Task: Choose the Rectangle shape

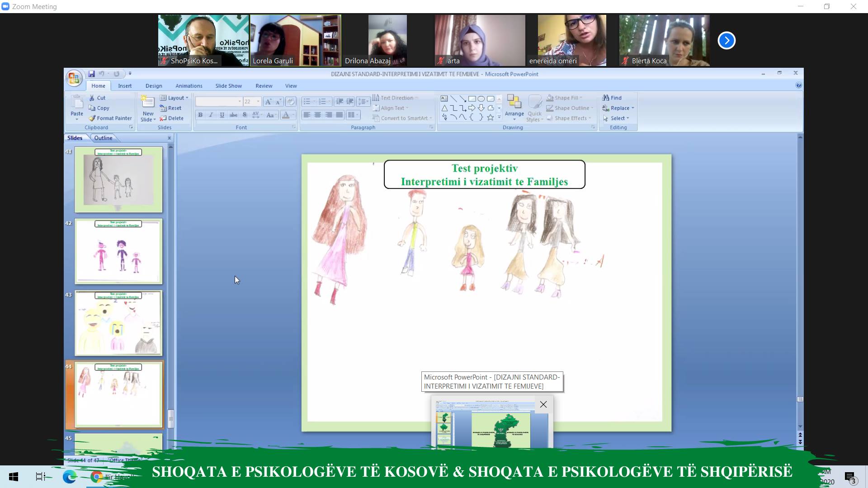Action: pyautogui.click(x=472, y=99)
